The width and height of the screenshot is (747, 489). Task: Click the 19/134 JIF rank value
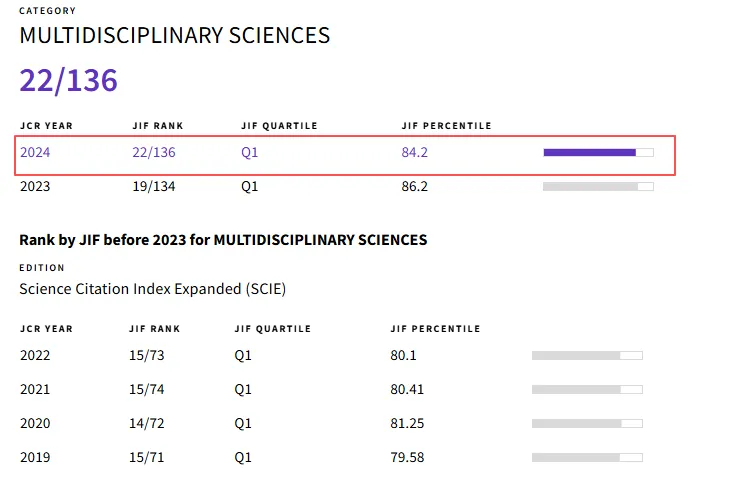tap(154, 186)
